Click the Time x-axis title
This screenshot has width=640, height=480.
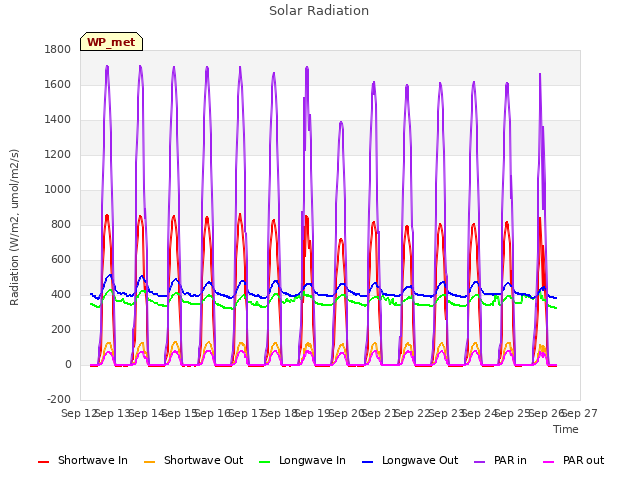[566, 429]
